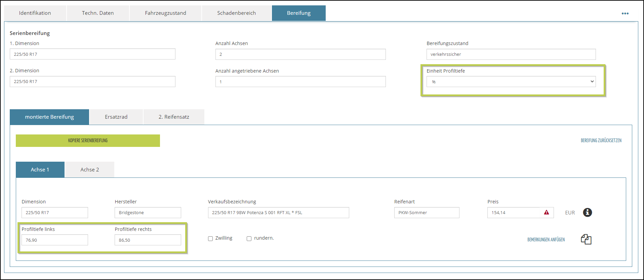The width and height of the screenshot is (644, 280).
Task: Click the red warning triangle in Preis field
Action: (x=547, y=212)
